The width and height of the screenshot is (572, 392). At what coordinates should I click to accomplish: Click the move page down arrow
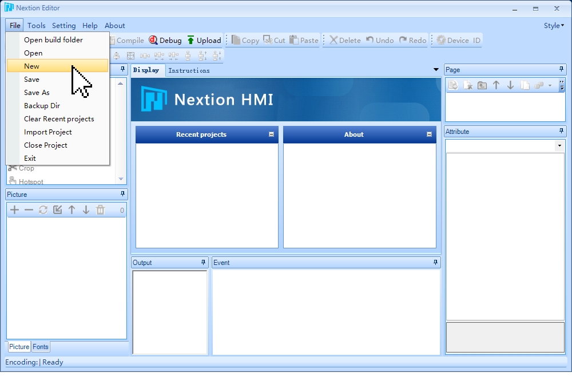point(510,85)
